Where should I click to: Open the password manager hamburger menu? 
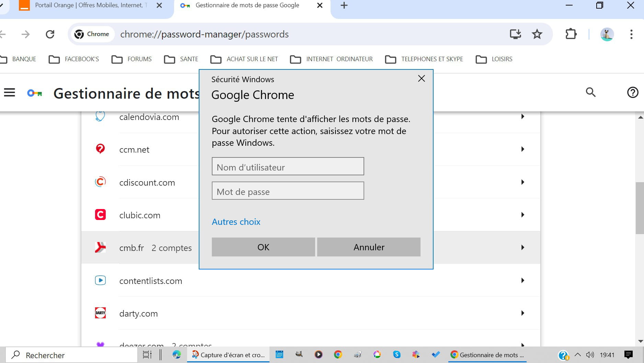point(10,92)
